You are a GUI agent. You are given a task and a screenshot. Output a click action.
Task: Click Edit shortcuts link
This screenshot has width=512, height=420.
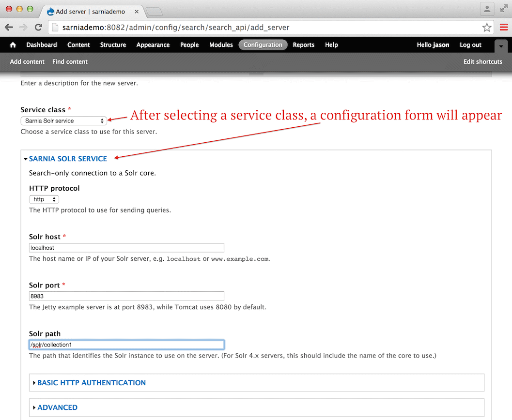click(x=482, y=62)
